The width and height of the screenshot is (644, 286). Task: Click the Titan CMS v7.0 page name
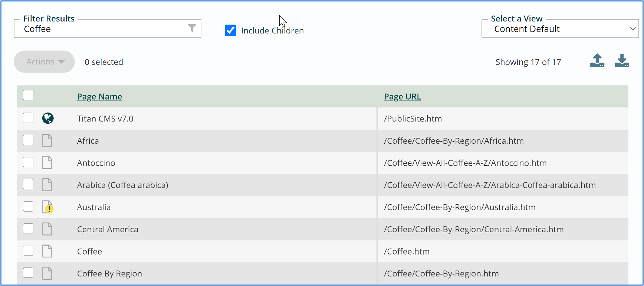click(105, 119)
